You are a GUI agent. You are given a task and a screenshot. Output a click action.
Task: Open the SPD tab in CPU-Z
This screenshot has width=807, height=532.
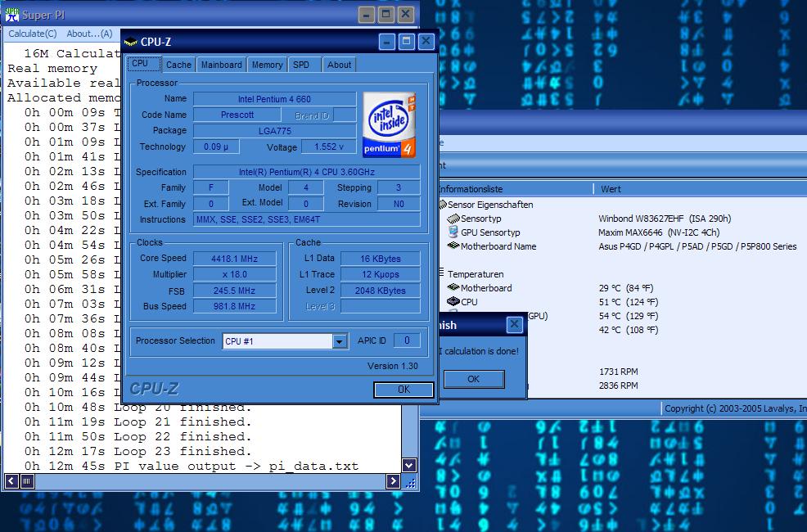pos(304,65)
